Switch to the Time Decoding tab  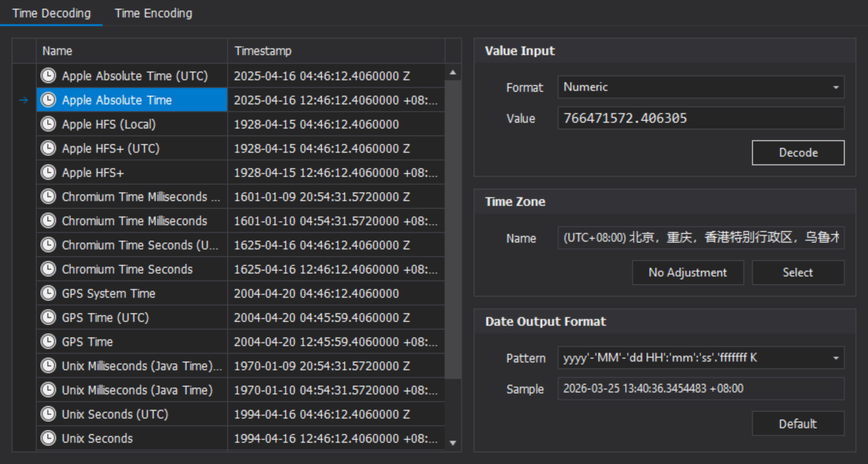pos(52,13)
